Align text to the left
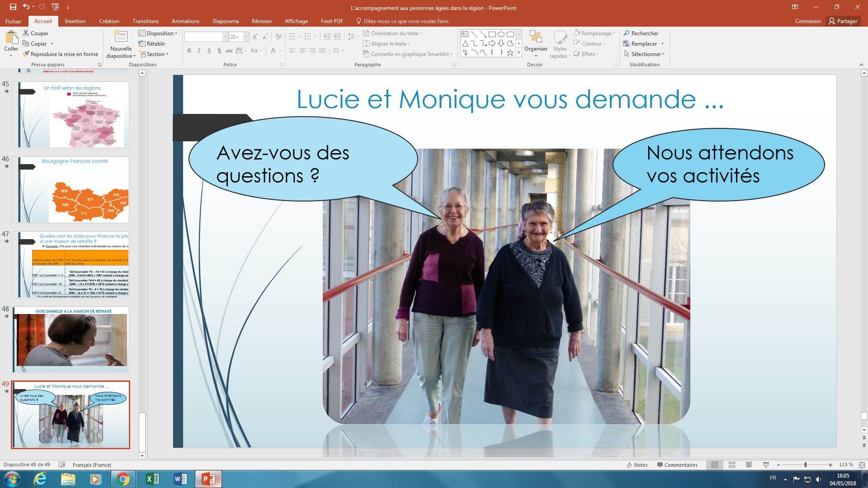The height and width of the screenshot is (488, 868). [292, 51]
